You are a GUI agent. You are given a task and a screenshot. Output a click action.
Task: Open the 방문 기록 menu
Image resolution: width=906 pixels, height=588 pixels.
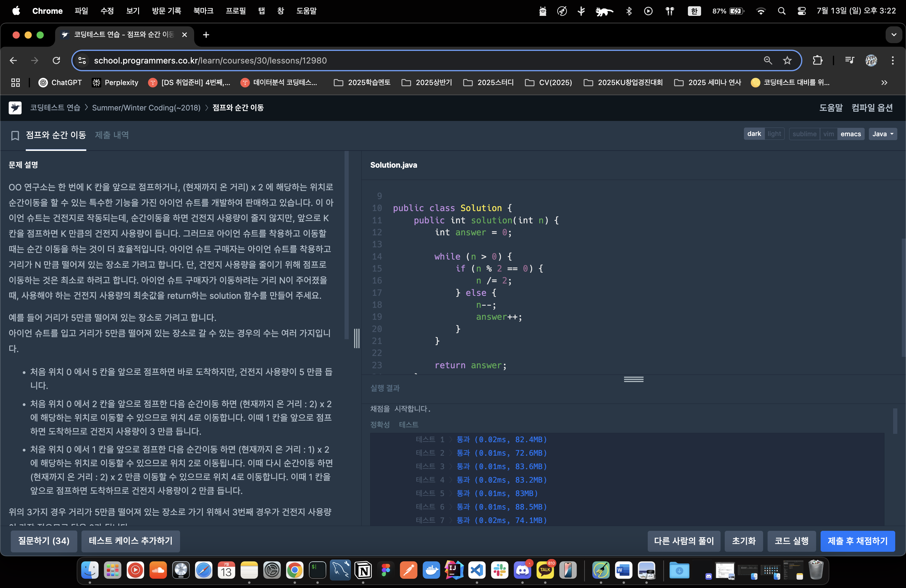[166, 11]
